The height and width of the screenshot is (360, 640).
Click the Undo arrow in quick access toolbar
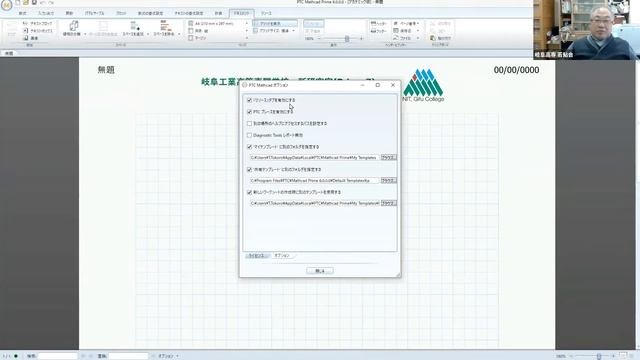point(42,3)
